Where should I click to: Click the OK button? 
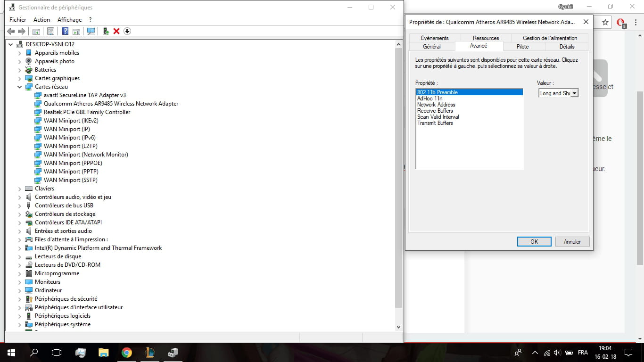coord(534,241)
